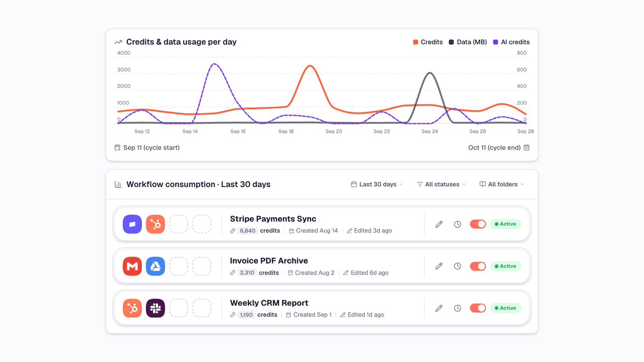Click the Sep 24 label on the chart axis

coord(430,131)
